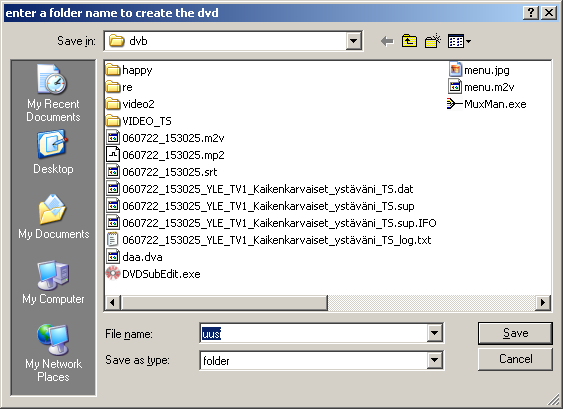This screenshot has width=563, height=409.
Task: Click the Save button
Action: 515,333
